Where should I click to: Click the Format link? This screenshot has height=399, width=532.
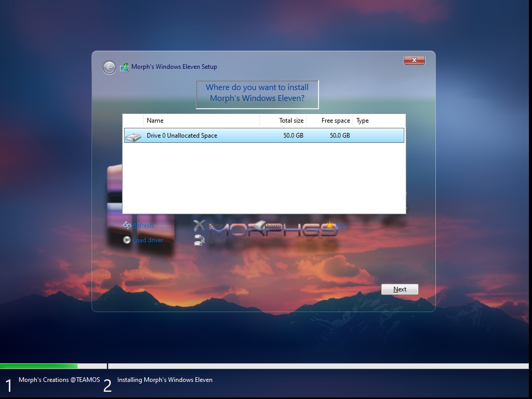pyautogui.click(x=276, y=226)
